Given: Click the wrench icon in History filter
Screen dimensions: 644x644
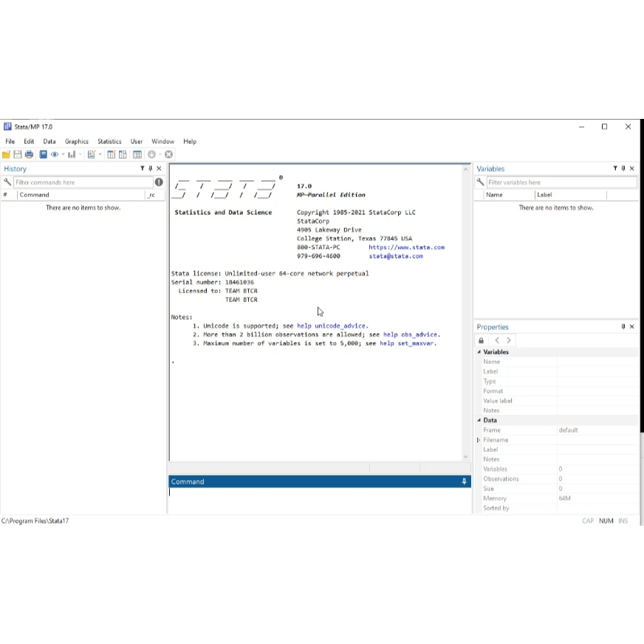Looking at the screenshot, I should [x=7, y=182].
